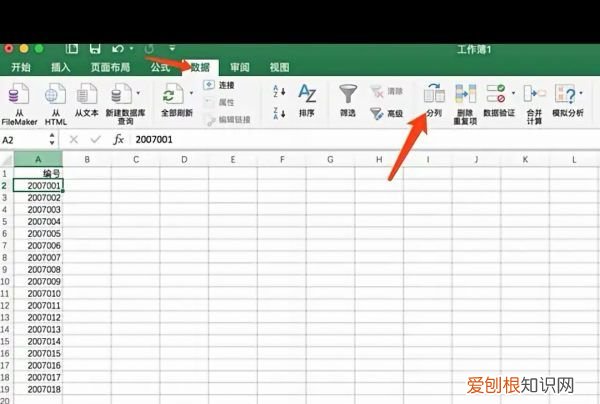This screenshot has width=600, height=404.
Task: Click the Insert Function fx icon
Action: (x=119, y=140)
